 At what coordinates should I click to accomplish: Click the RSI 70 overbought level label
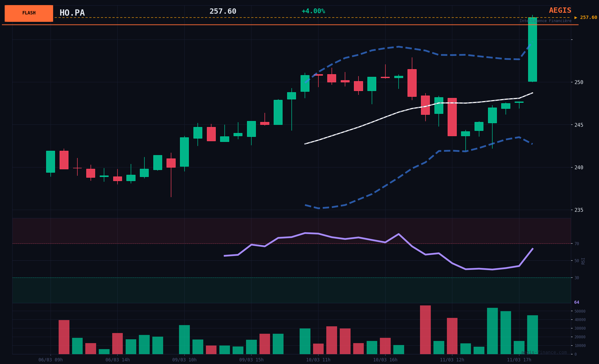[x=577, y=244]
